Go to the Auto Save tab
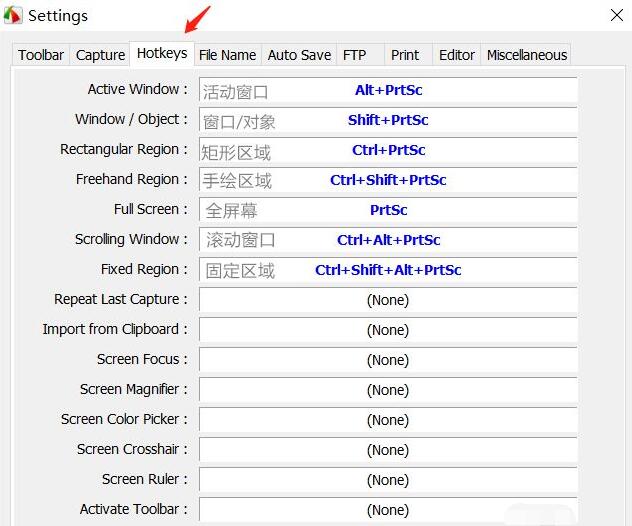This screenshot has width=632, height=526. coord(297,55)
